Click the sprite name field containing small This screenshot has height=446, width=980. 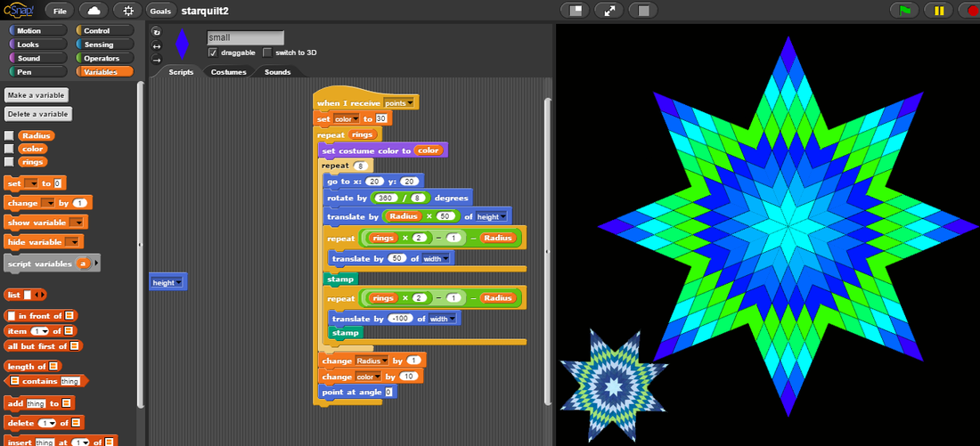245,38
